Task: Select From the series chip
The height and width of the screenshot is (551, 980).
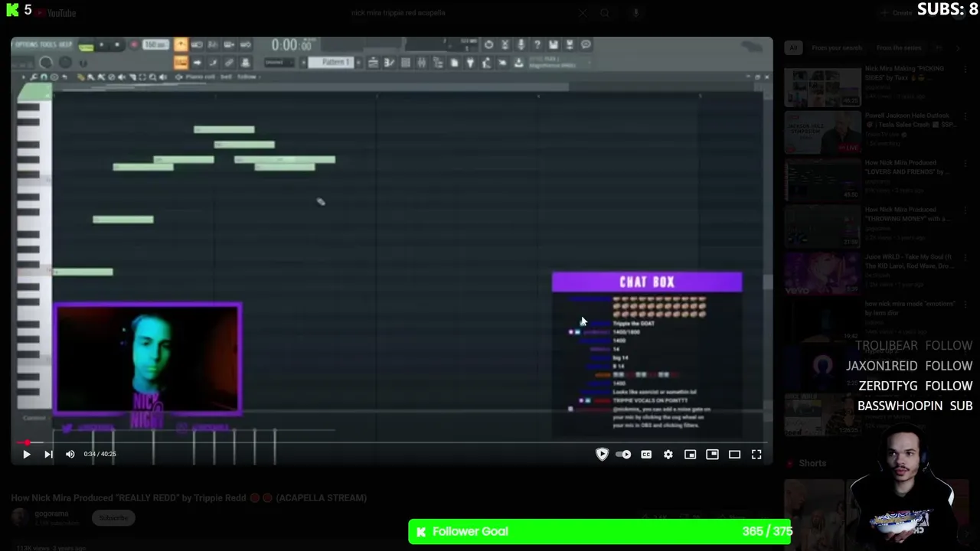Action: (x=899, y=48)
